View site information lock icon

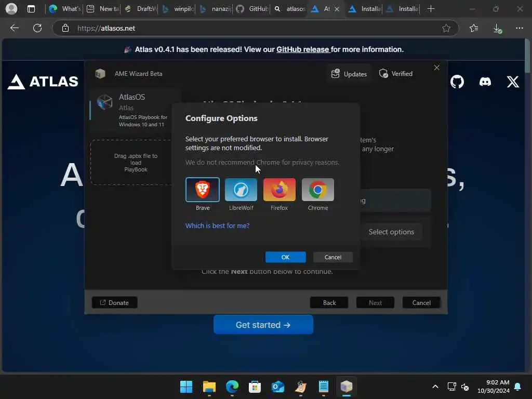click(x=65, y=28)
